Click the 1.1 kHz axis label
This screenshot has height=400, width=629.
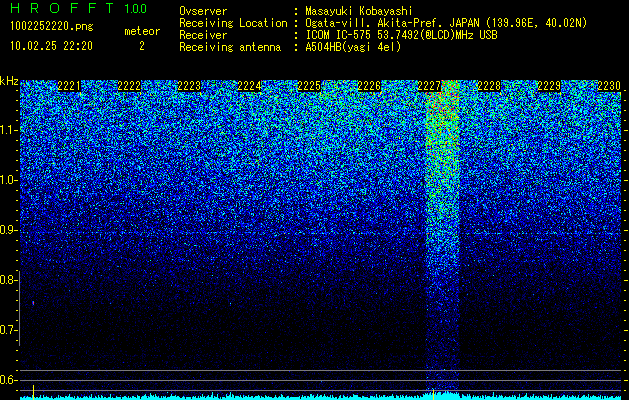[x=8, y=130]
